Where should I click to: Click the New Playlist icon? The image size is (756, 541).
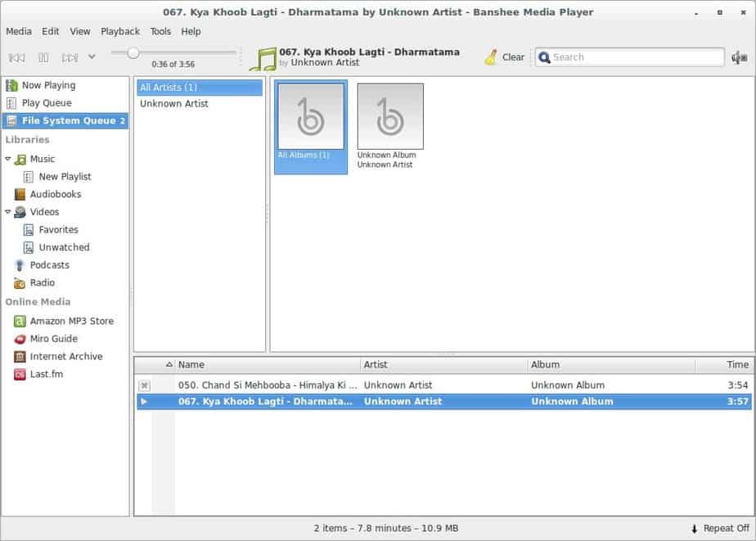tap(29, 177)
